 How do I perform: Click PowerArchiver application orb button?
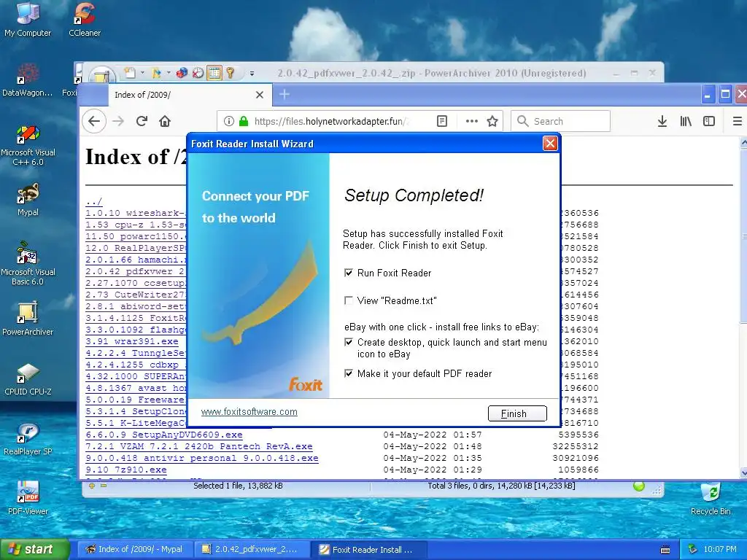102,75
